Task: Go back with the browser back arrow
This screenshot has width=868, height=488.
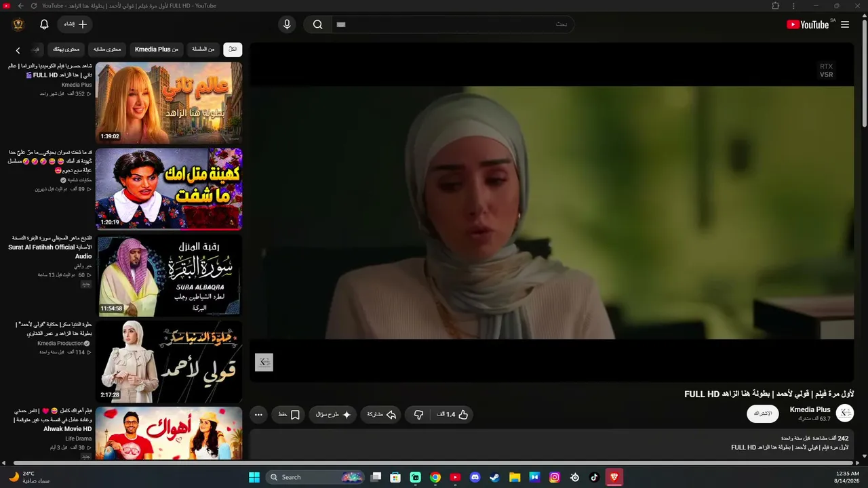Action: [x=20, y=6]
